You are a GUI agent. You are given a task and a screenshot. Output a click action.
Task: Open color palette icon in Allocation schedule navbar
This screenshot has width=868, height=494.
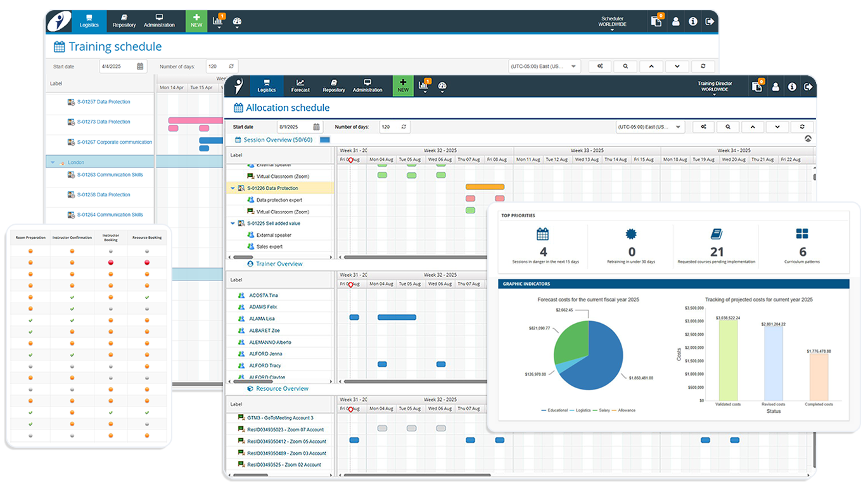pos(442,86)
